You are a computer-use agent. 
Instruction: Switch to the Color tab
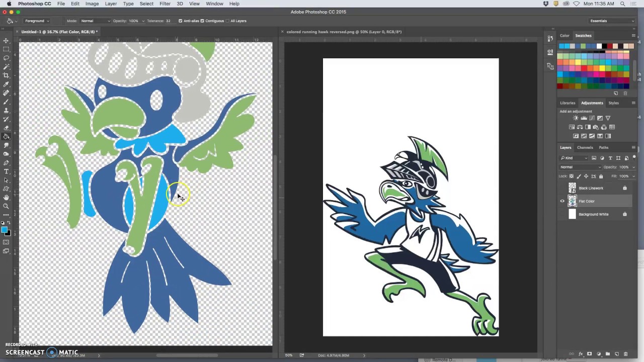pyautogui.click(x=565, y=36)
